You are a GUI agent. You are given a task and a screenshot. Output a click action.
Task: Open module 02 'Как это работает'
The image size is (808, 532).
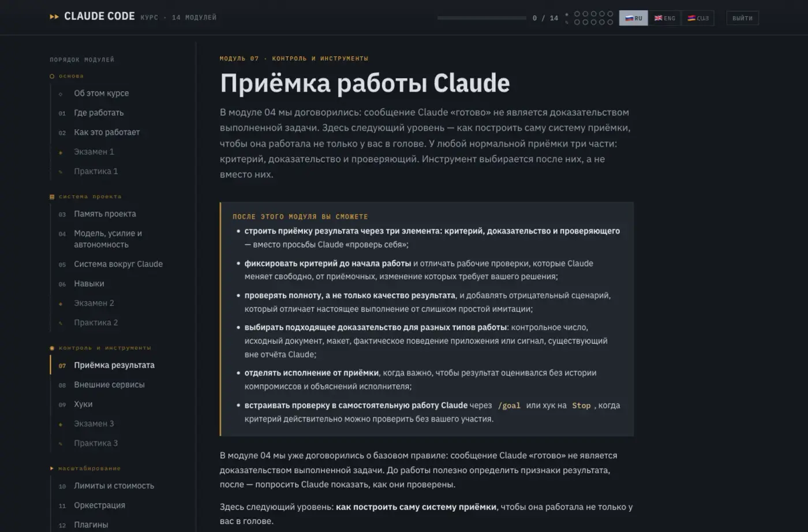(x=107, y=132)
